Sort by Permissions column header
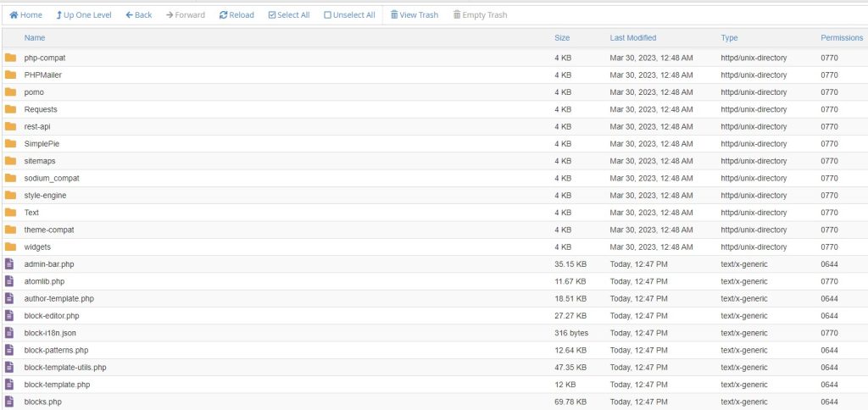Viewport: 868px width, 410px height. point(842,37)
